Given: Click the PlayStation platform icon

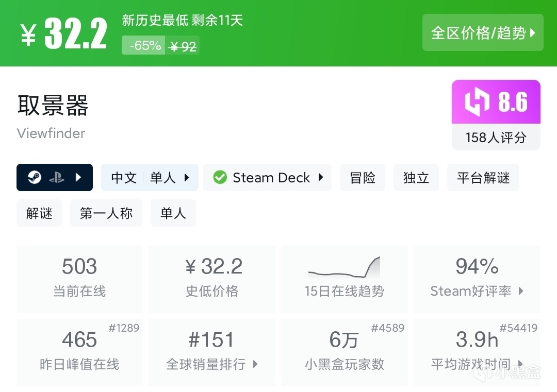Looking at the screenshot, I should pyautogui.click(x=56, y=178).
